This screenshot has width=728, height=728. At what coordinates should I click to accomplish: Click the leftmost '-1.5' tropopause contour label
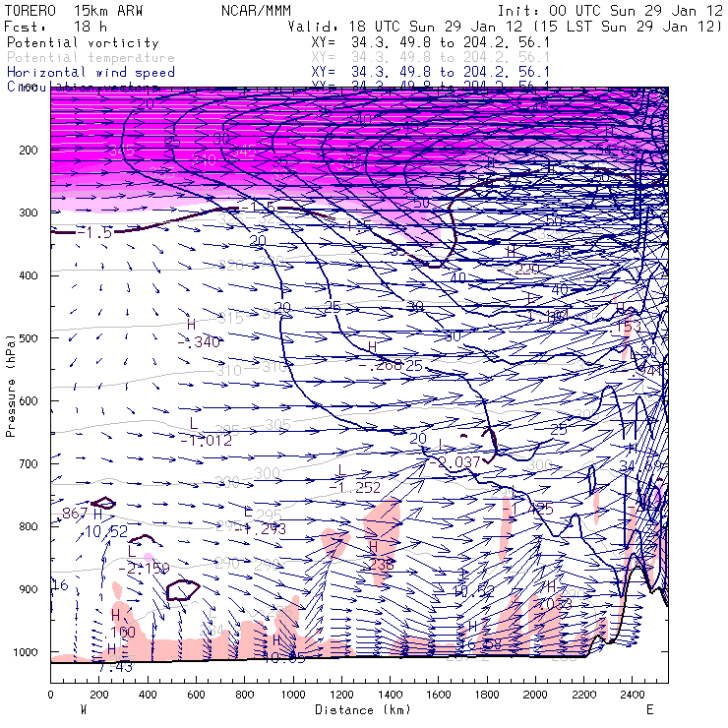(x=94, y=232)
